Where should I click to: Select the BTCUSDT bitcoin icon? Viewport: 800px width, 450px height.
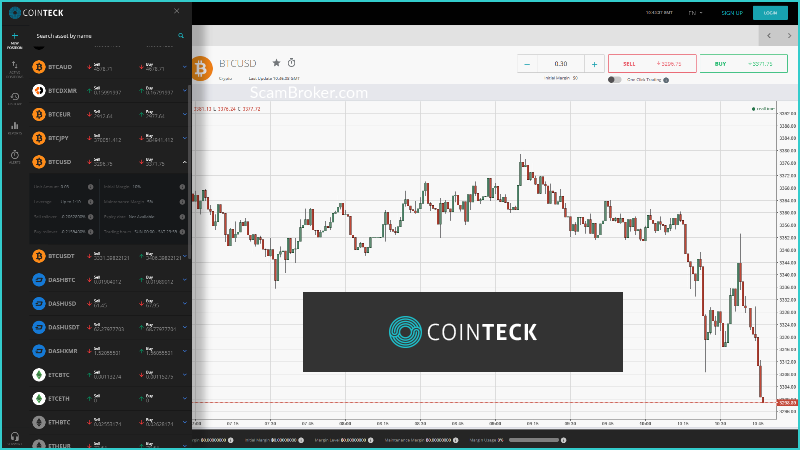pyautogui.click(x=39, y=256)
